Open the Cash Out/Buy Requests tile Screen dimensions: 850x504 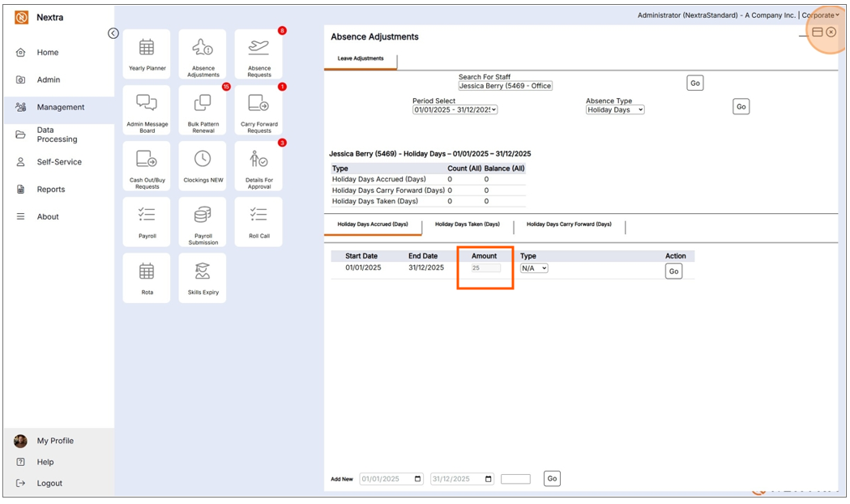pyautogui.click(x=147, y=166)
